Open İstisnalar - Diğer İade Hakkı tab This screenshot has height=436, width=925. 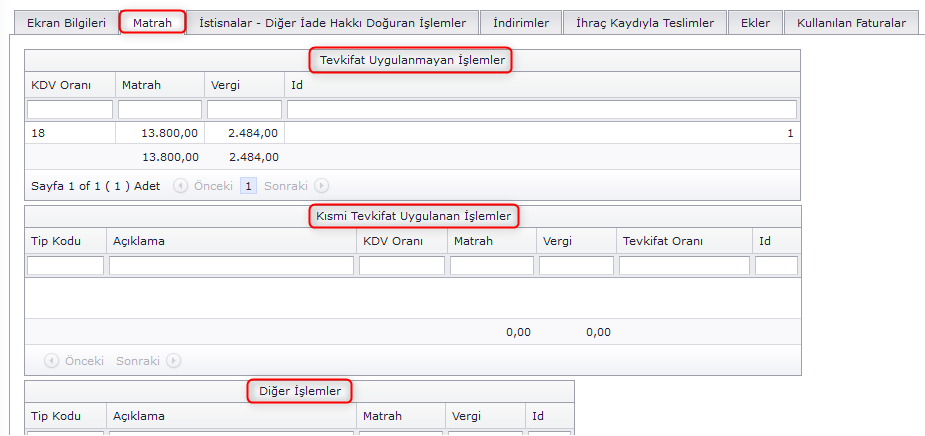tap(332, 22)
